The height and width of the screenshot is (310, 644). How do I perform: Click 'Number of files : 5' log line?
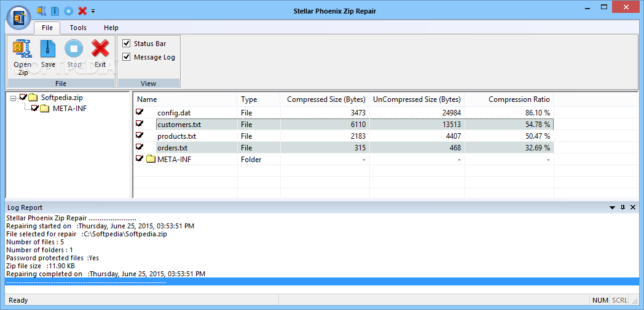point(35,242)
